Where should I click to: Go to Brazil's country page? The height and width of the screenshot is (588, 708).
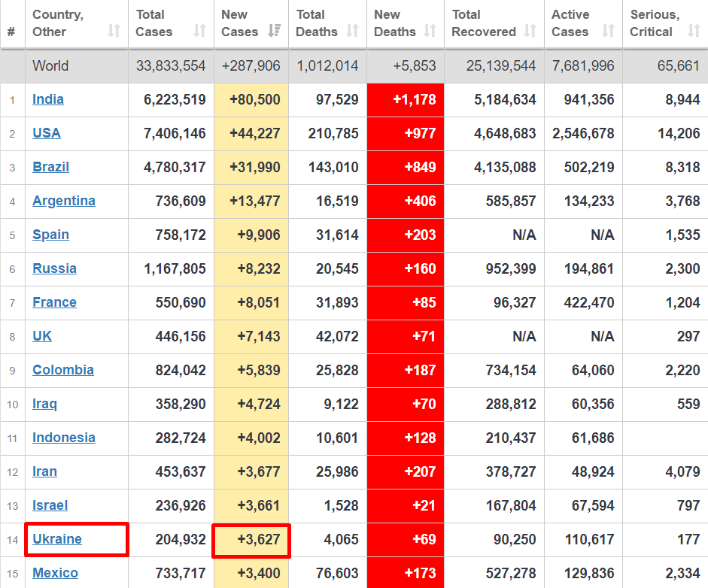click(50, 167)
